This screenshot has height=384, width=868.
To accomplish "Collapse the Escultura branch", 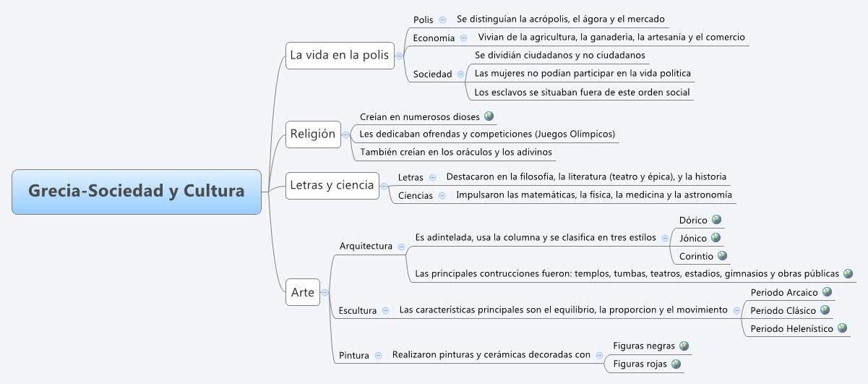I will (x=385, y=310).
